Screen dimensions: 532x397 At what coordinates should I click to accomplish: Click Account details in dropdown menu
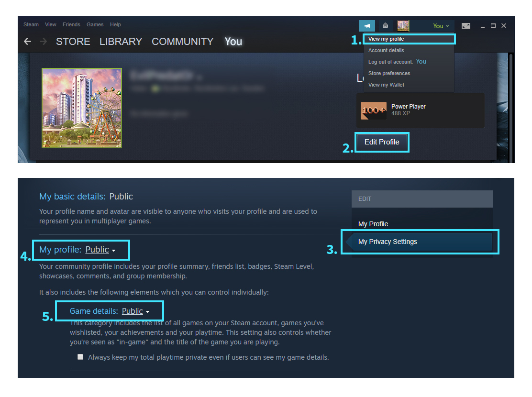click(x=386, y=50)
